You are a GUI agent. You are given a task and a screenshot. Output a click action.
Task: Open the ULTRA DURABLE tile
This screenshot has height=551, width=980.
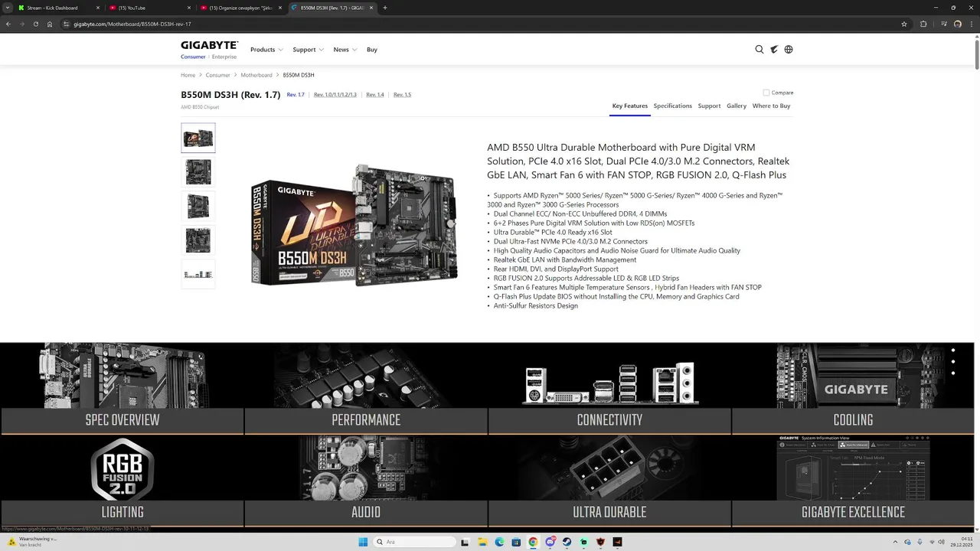click(609, 481)
